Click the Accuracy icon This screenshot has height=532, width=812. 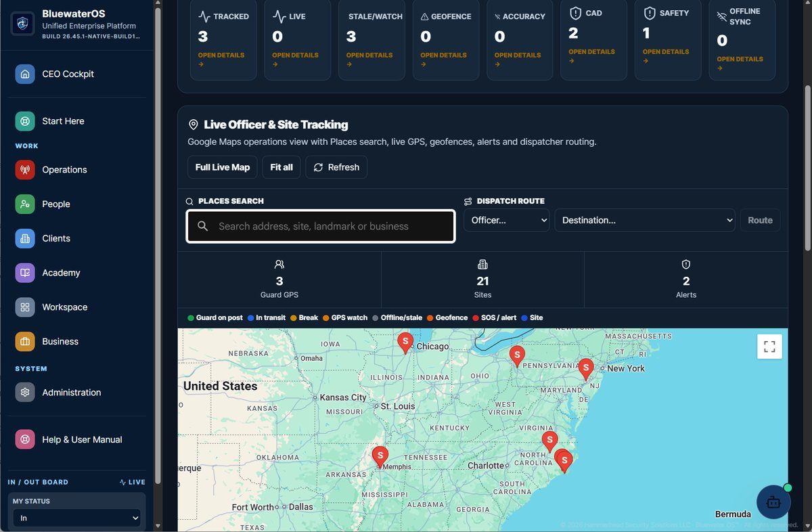498,17
